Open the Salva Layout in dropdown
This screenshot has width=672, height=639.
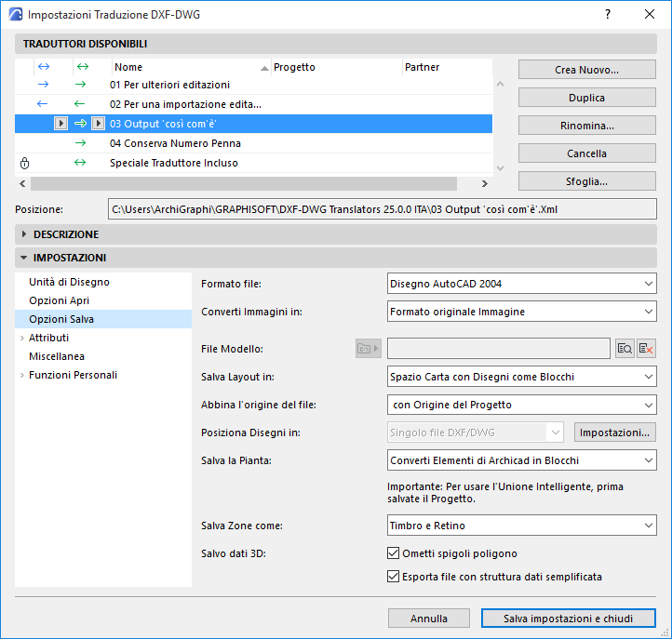pos(521,377)
